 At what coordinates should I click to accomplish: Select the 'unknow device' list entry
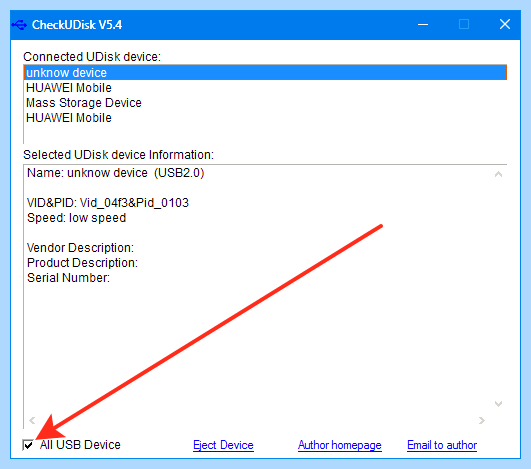[265, 72]
